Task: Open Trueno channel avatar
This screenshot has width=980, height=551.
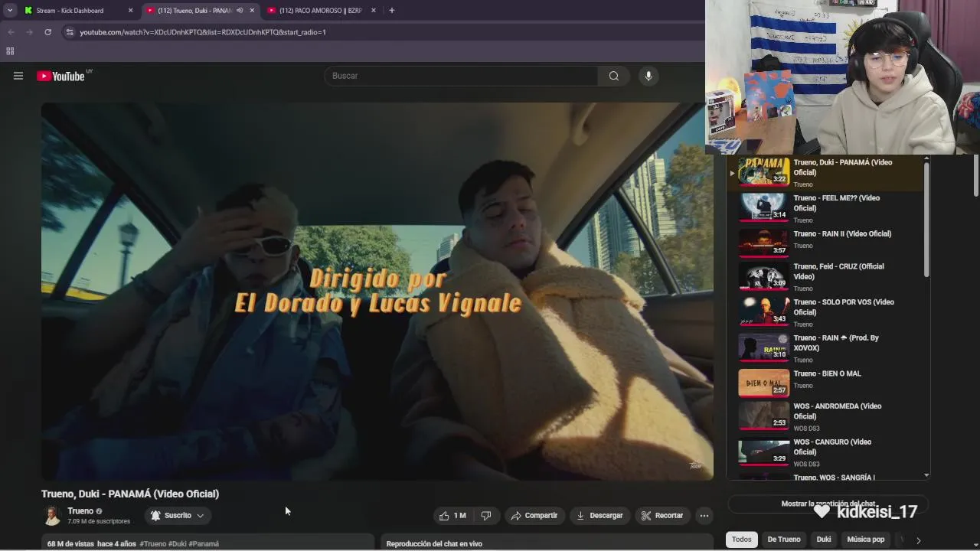Action: [x=52, y=516]
